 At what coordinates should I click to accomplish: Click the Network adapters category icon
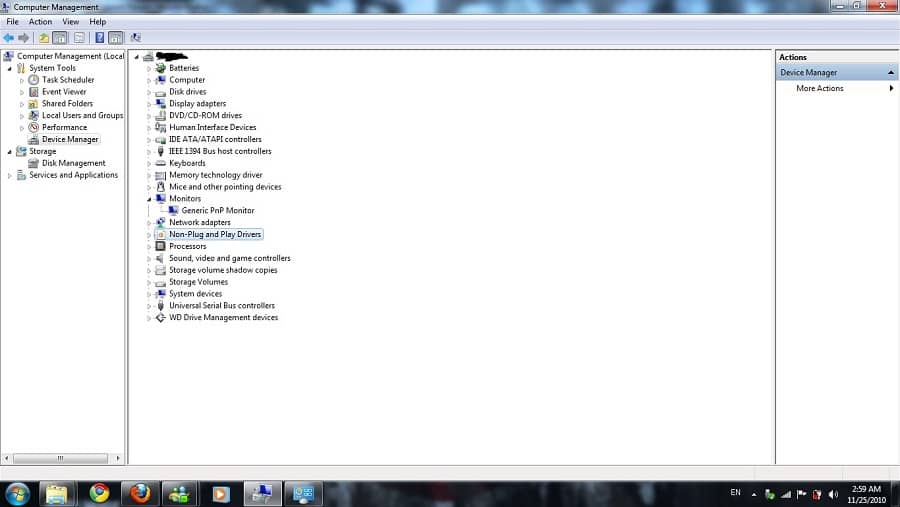point(161,222)
